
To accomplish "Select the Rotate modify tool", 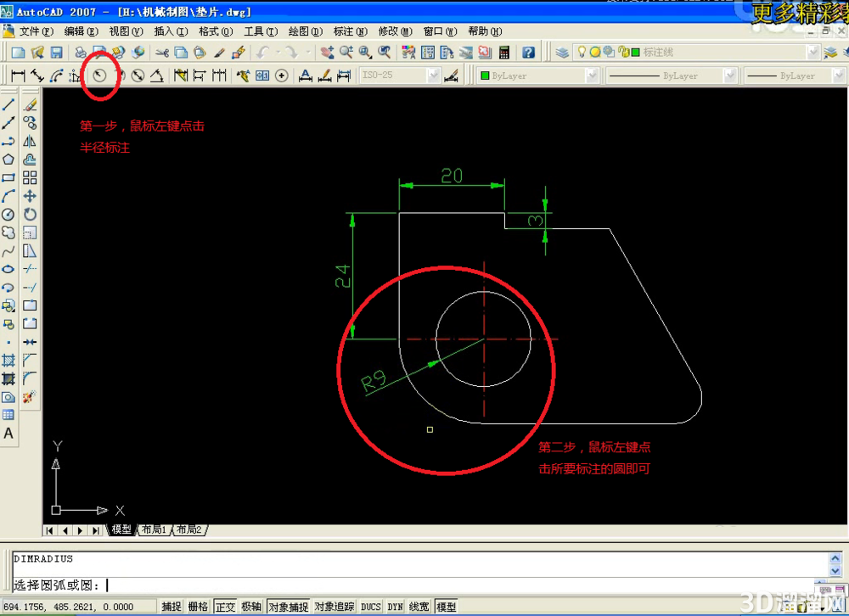I will tap(30, 215).
